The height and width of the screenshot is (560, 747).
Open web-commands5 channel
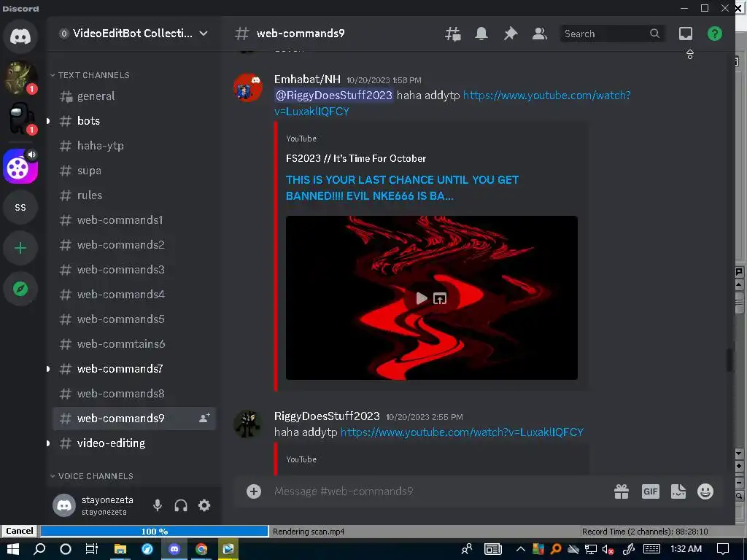134,319
